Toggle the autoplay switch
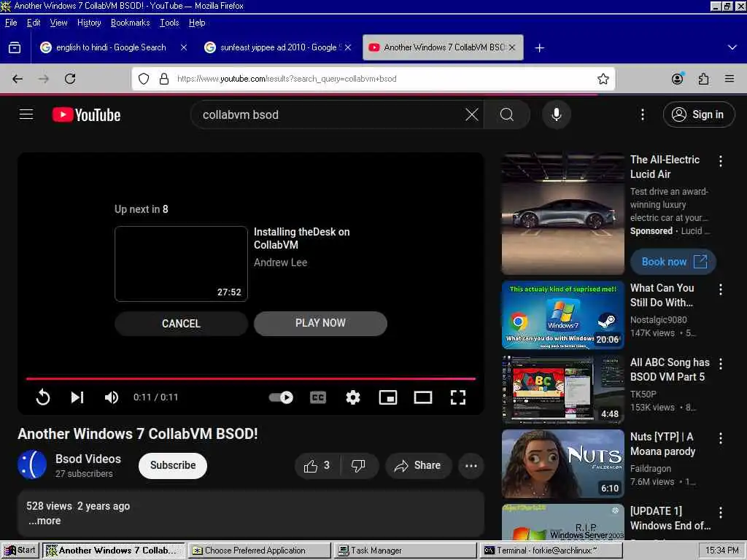Image resolution: width=747 pixels, height=560 pixels. coord(281,397)
